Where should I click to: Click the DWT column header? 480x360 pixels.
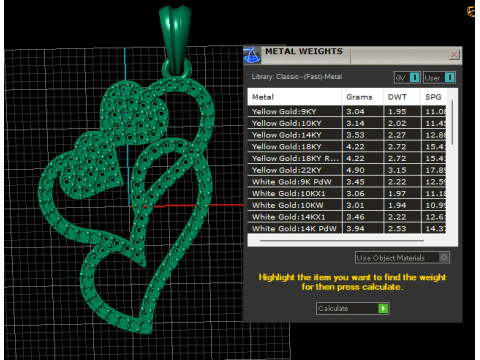(x=402, y=97)
